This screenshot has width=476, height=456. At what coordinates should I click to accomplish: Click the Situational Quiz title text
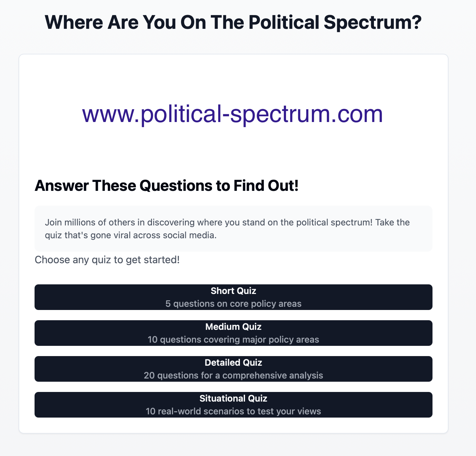pyautogui.click(x=233, y=398)
